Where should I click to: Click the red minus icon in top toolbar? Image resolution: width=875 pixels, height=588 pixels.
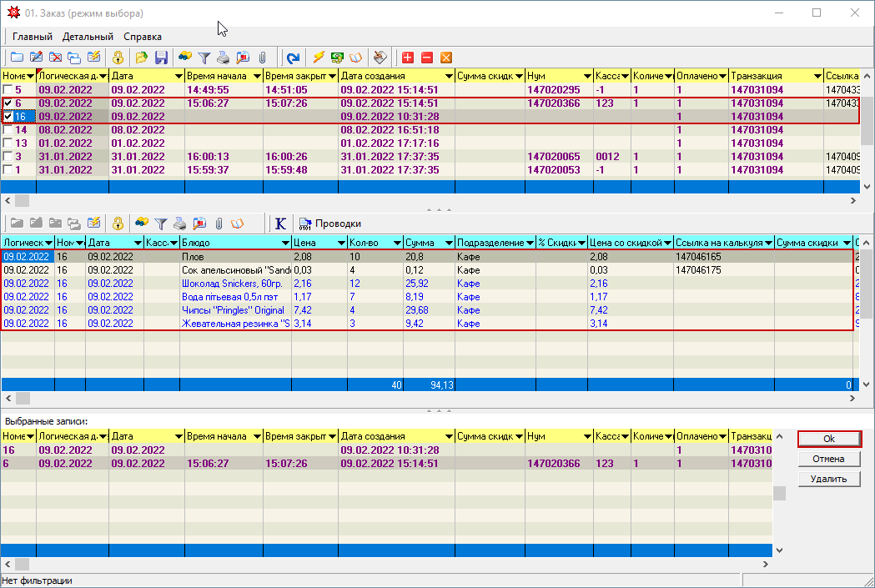(x=427, y=58)
